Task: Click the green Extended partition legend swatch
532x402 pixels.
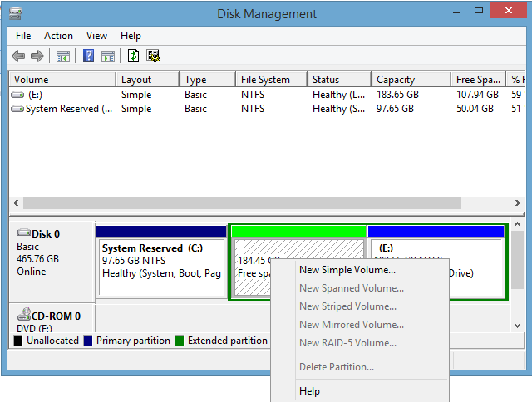Action: coord(180,341)
